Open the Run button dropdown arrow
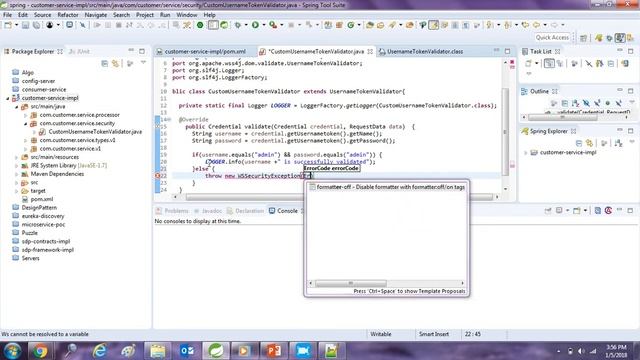 [263, 25]
